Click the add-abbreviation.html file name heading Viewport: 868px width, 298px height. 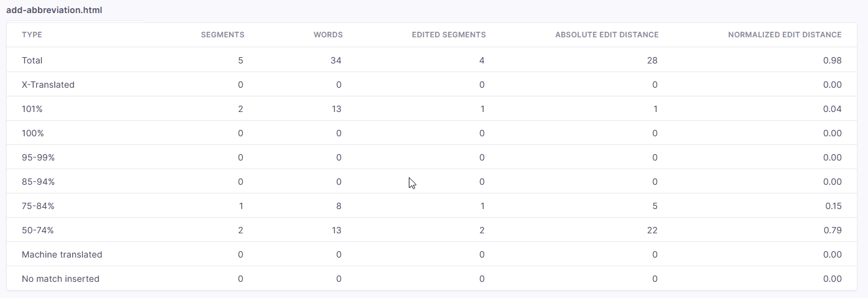(x=54, y=11)
